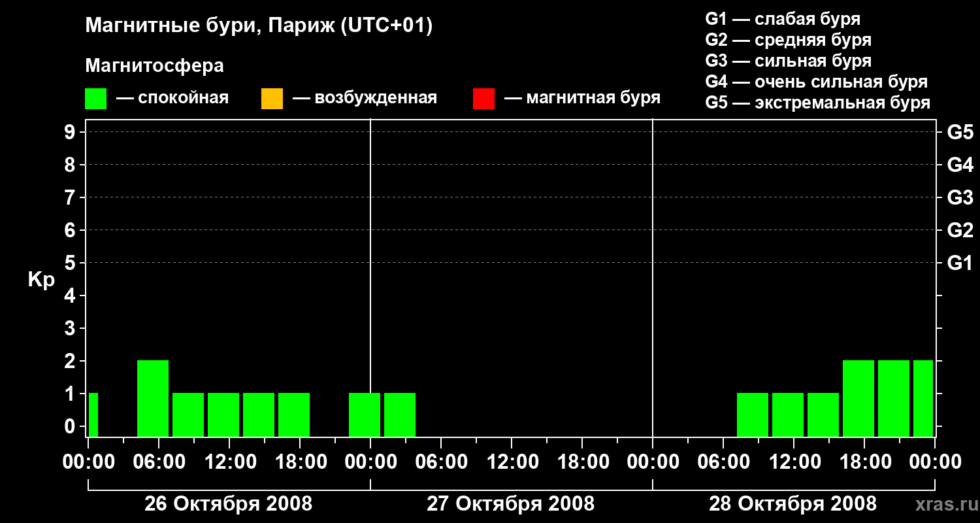Click Kp axis value 9
Viewport: 980px width, 523px height.
click(x=71, y=132)
